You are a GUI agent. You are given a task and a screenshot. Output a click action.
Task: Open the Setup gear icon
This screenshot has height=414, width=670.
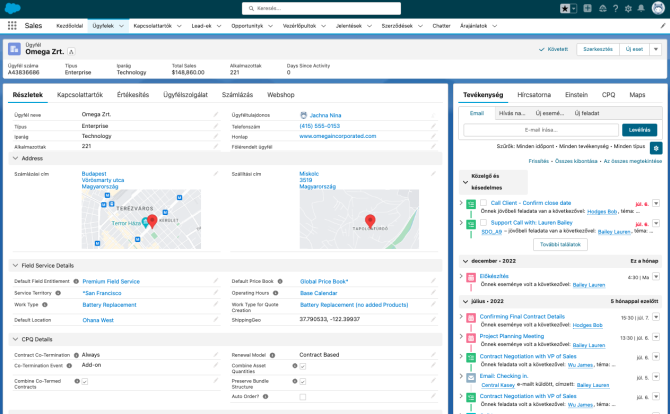click(629, 8)
